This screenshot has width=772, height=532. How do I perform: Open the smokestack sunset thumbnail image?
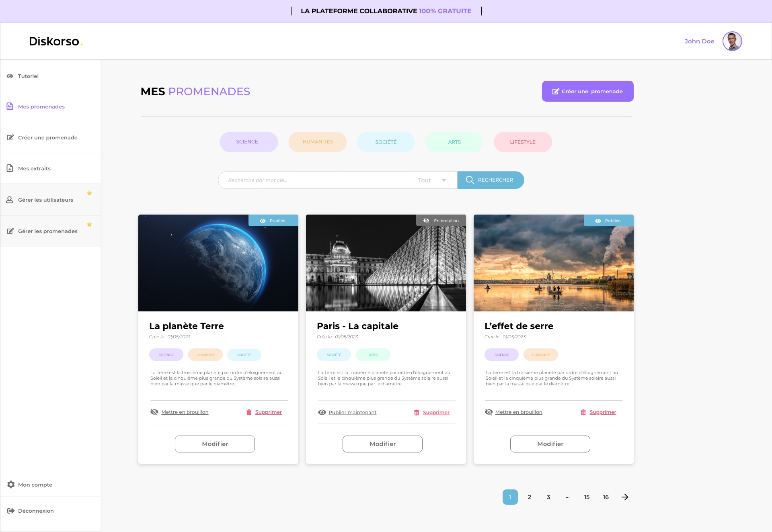pos(554,263)
